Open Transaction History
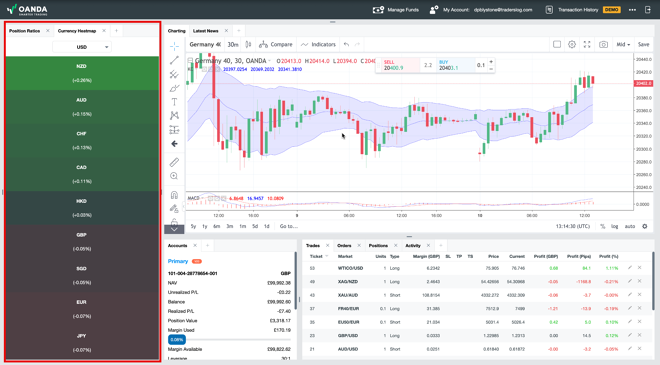660x365 pixels. point(572,10)
